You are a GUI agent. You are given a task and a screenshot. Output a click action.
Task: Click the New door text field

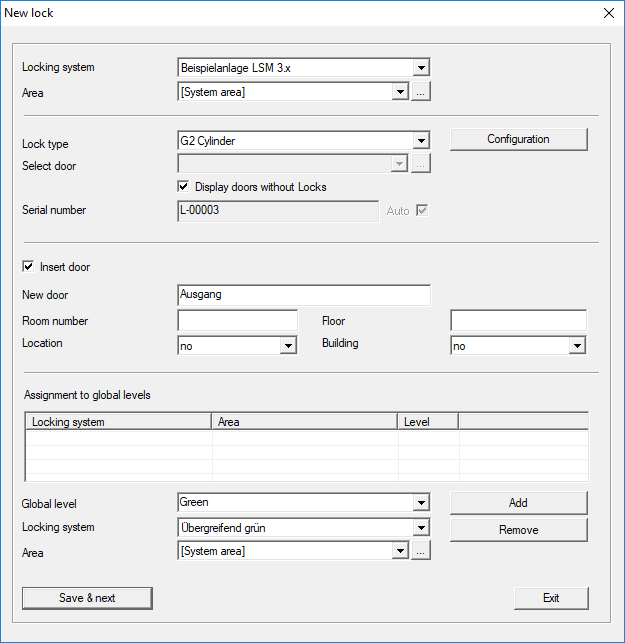click(x=303, y=295)
